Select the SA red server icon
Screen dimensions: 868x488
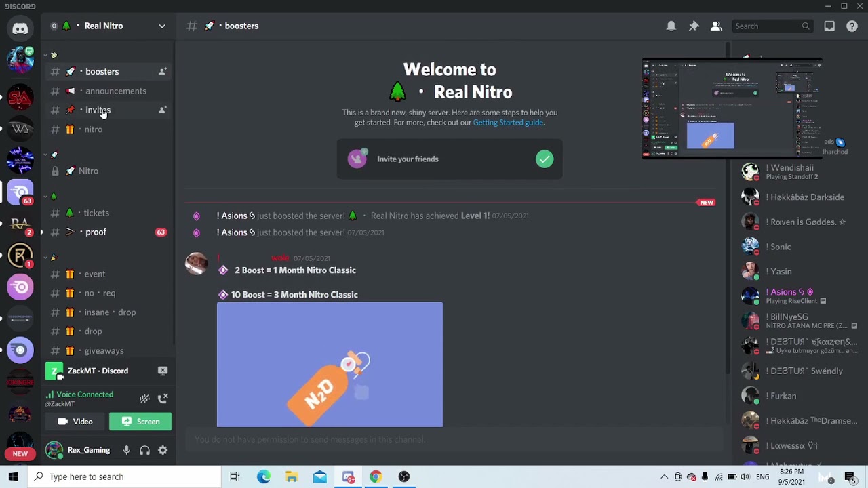click(20, 98)
